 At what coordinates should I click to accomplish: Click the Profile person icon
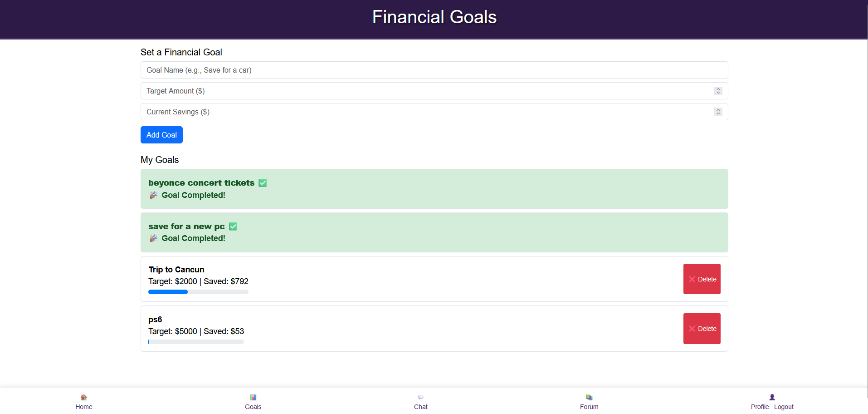tap(772, 397)
